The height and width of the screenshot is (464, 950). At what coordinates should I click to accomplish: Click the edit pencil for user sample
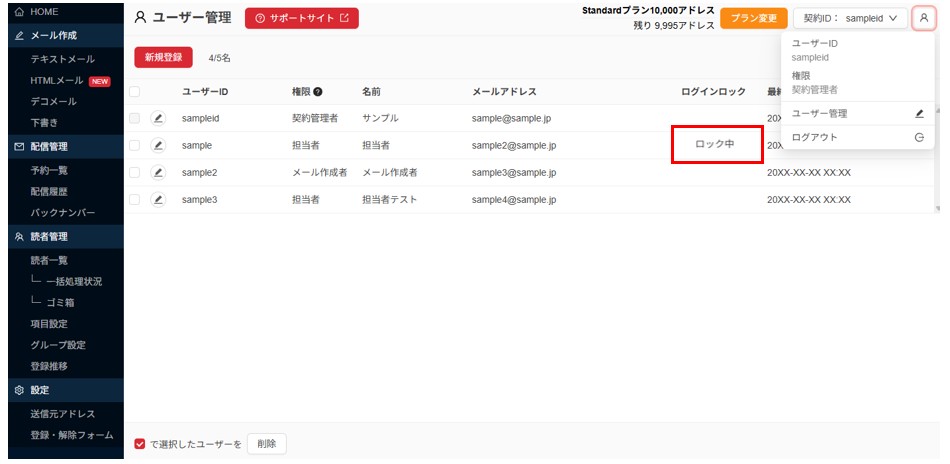coord(158,145)
